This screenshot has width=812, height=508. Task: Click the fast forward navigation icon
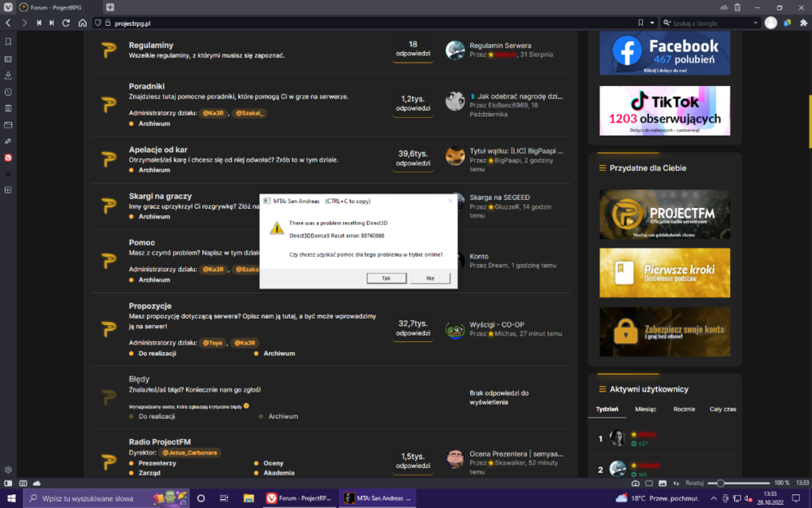[x=51, y=23]
